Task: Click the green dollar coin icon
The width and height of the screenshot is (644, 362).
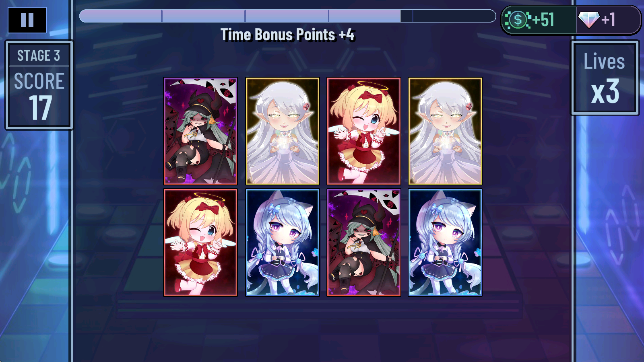Action: (x=518, y=20)
